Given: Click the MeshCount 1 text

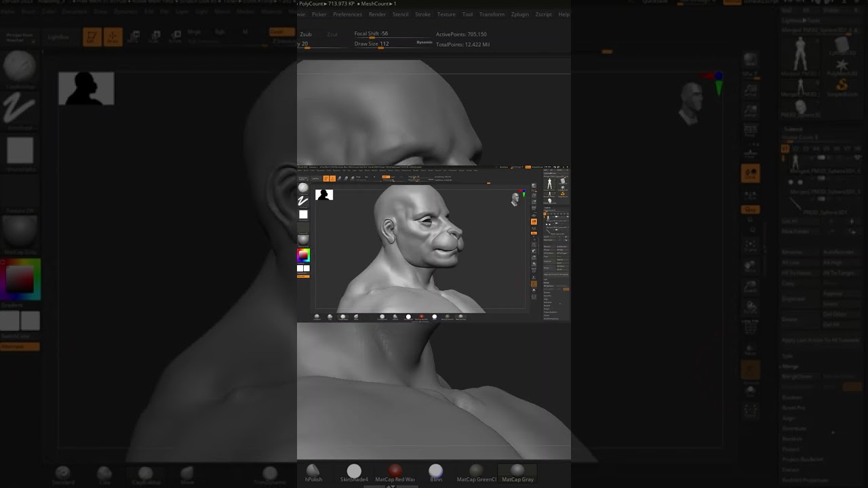Looking at the screenshot, I should pyautogui.click(x=377, y=4).
